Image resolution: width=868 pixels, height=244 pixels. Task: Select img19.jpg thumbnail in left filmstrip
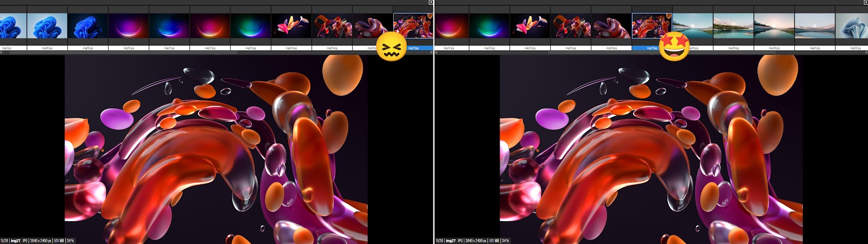pyautogui.click(x=88, y=25)
